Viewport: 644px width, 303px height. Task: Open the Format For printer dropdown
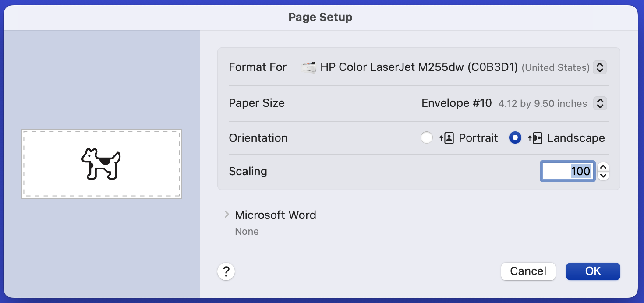pyautogui.click(x=600, y=67)
